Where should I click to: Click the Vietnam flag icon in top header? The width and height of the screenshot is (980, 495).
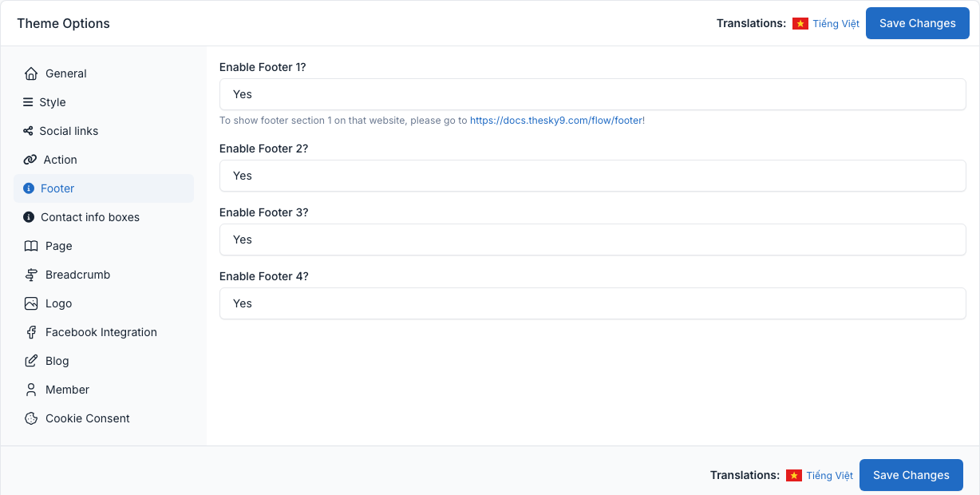click(x=800, y=24)
